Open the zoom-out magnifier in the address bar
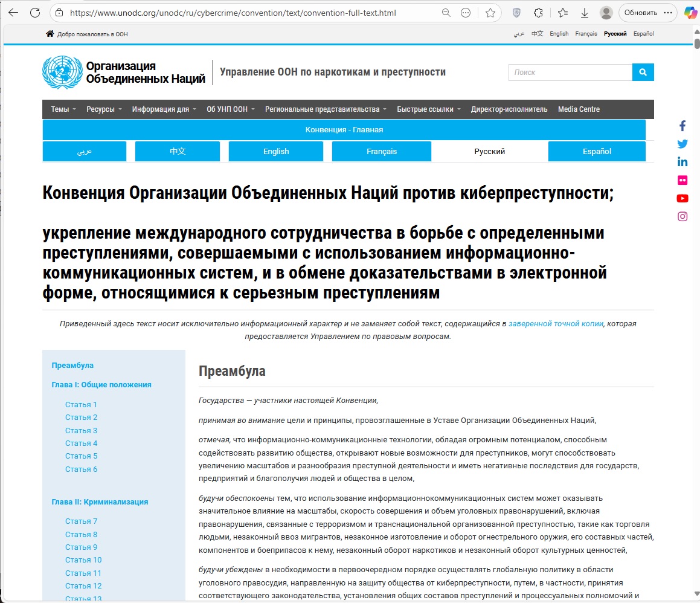 pos(446,13)
